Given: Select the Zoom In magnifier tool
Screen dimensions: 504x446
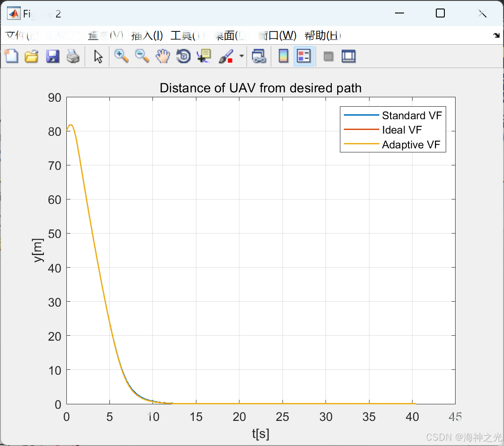Looking at the screenshot, I should tap(121, 56).
